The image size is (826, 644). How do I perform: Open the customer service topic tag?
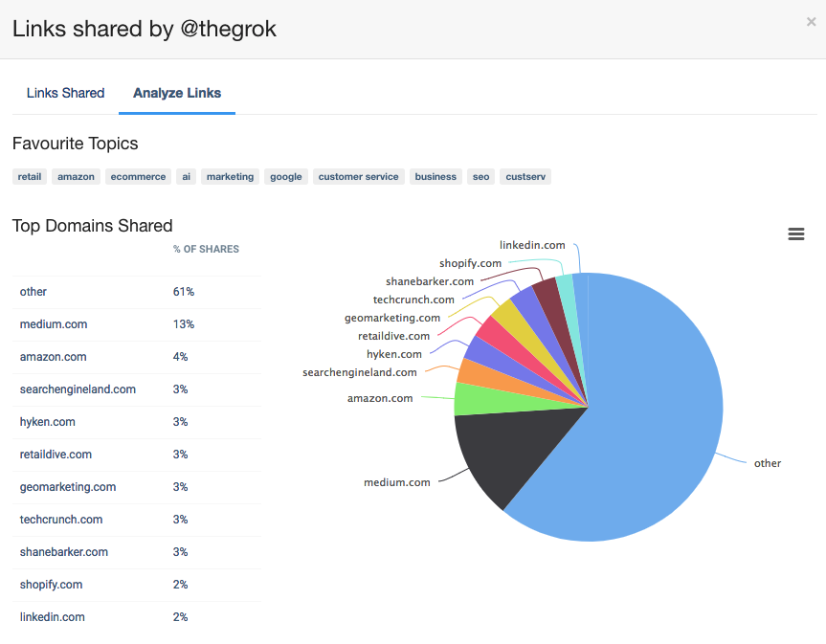coord(358,176)
